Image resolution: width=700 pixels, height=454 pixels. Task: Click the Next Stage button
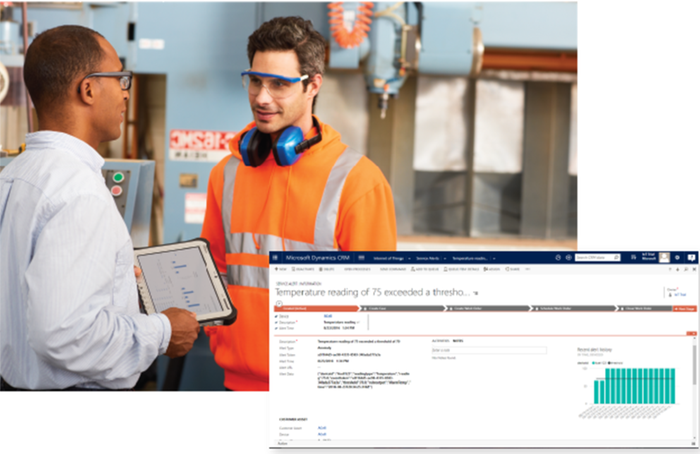click(x=684, y=309)
